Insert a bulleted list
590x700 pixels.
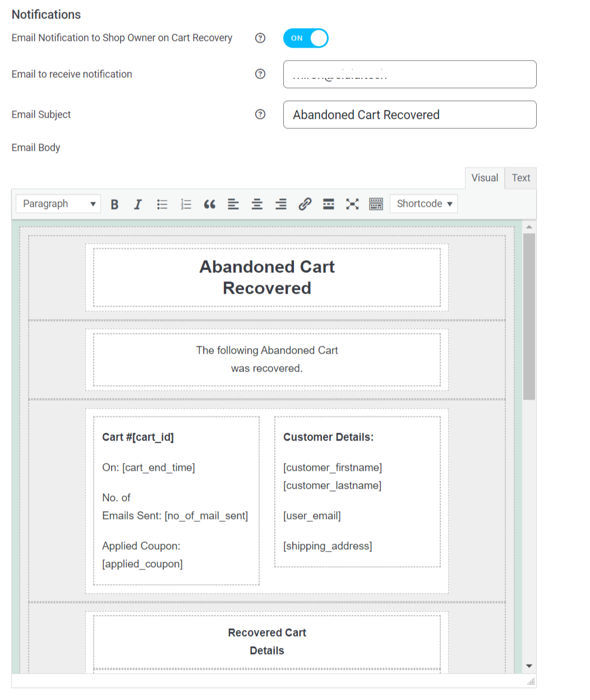(x=162, y=204)
